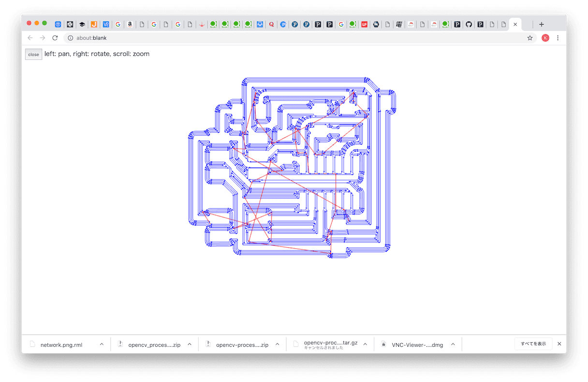This screenshot has width=588, height=382.
Task: Open downloaded opencv_proces....zip with underscore
Action: [x=154, y=345]
